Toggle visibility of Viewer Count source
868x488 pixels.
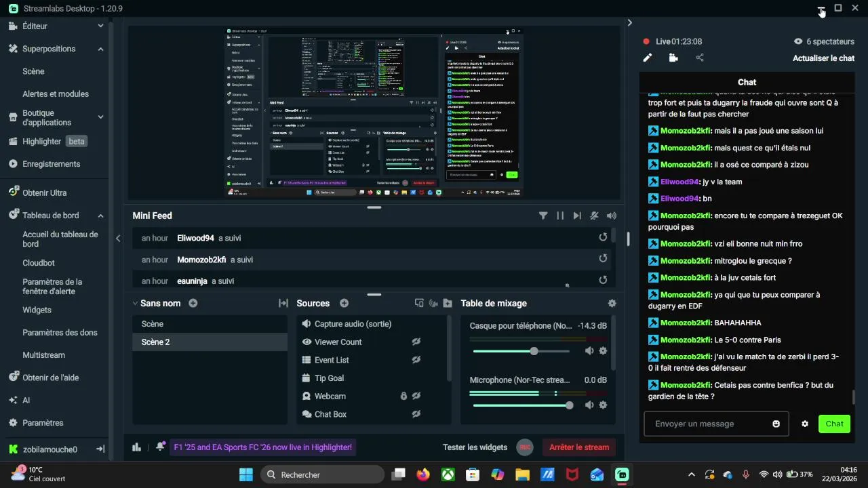416,342
